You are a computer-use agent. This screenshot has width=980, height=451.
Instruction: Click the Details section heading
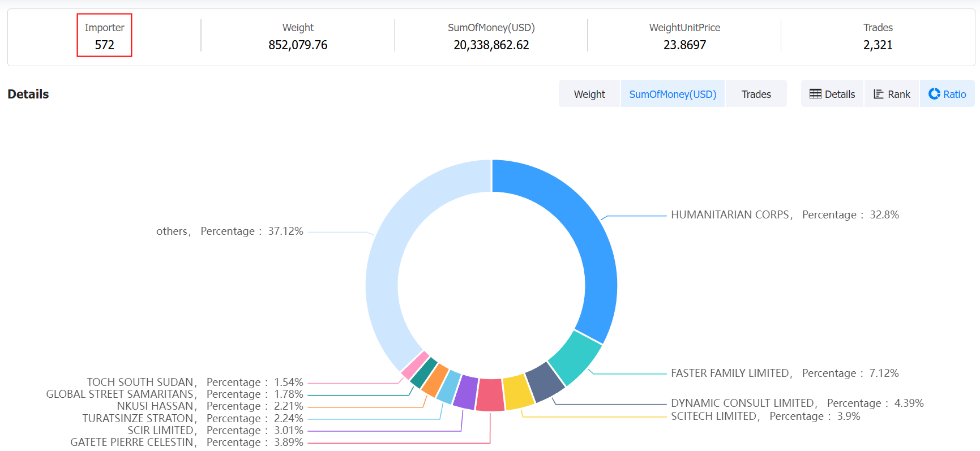click(x=28, y=95)
